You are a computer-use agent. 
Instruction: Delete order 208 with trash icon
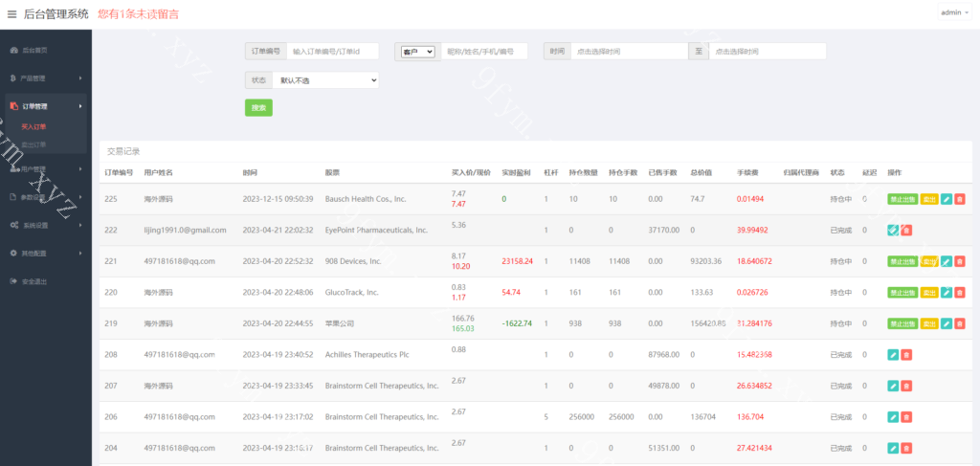pyautogui.click(x=907, y=355)
